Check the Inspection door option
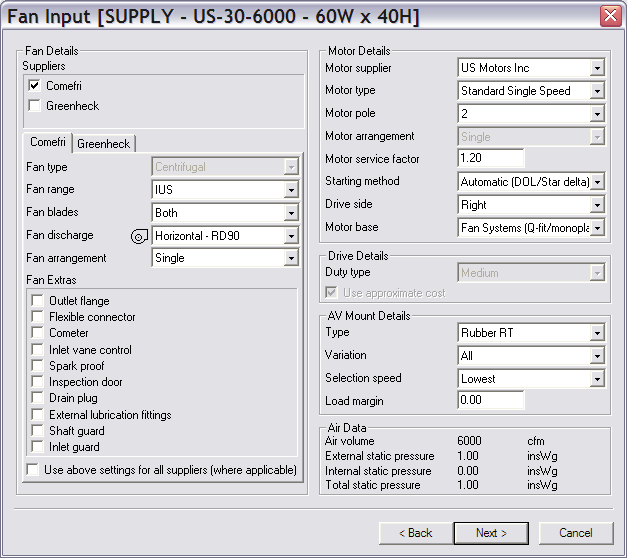627x558 pixels. point(38,382)
